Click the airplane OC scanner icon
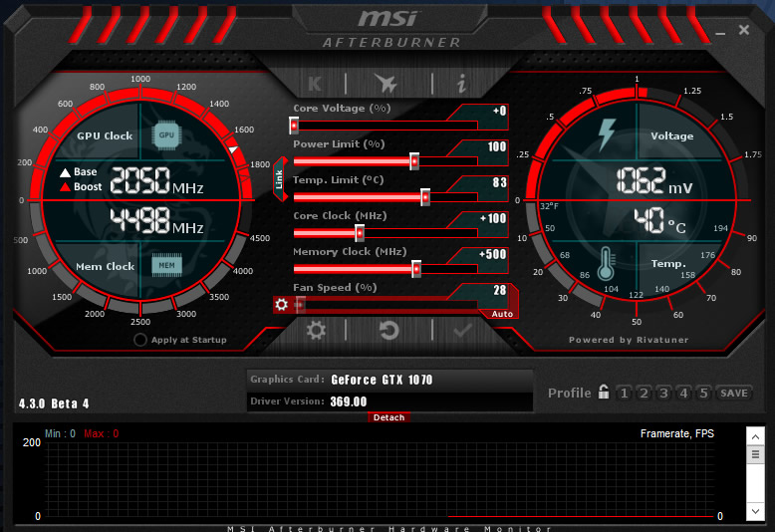The width and height of the screenshot is (775, 532). click(386, 83)
